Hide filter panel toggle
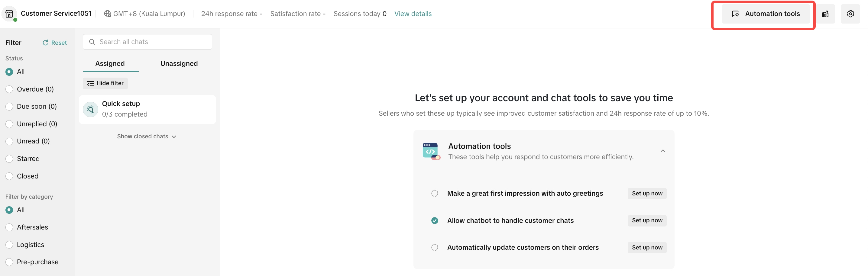The height and width of the screenshot is (276, 868). click(105, 83)
